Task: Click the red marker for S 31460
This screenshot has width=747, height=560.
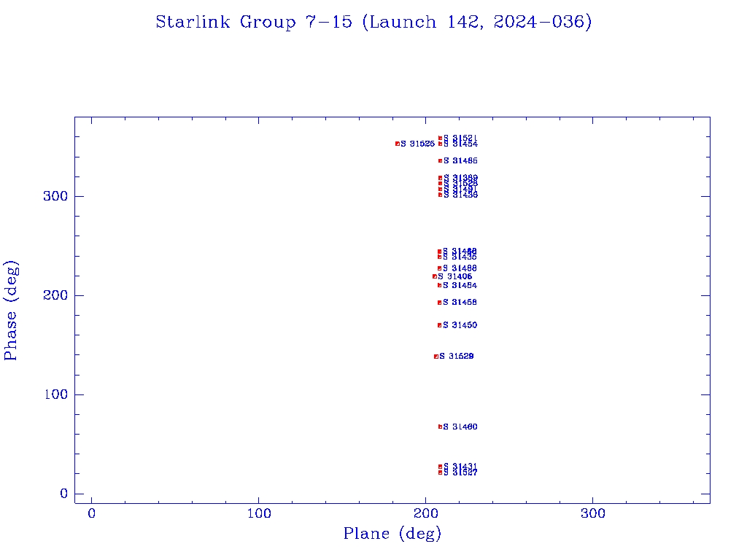Action: [440, 427]
